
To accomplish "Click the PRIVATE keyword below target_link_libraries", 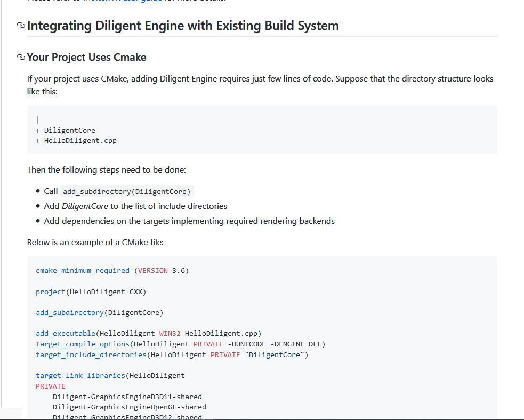I will click(x=50, y=386).
